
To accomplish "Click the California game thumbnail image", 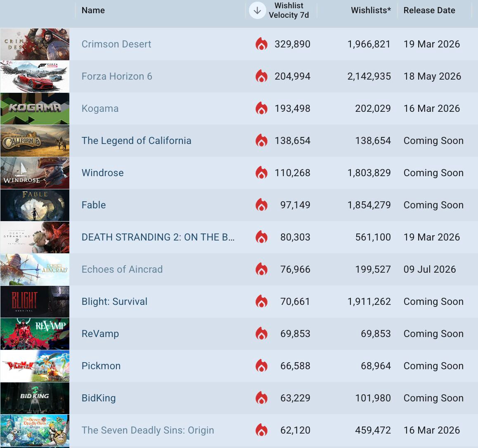I will (x=35, y=141).
